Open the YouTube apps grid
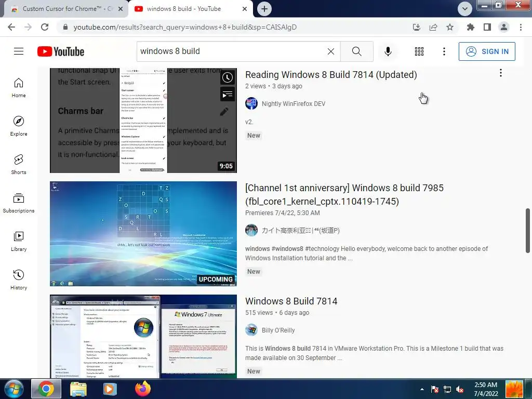This screenshot has height=399, width=532. pos(419,51)
